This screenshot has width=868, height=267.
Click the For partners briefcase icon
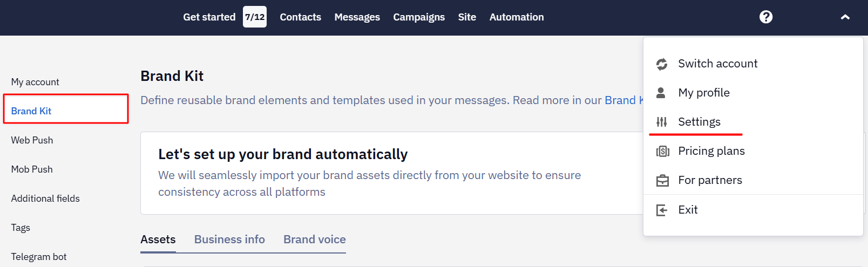click(x=662, y=181)
